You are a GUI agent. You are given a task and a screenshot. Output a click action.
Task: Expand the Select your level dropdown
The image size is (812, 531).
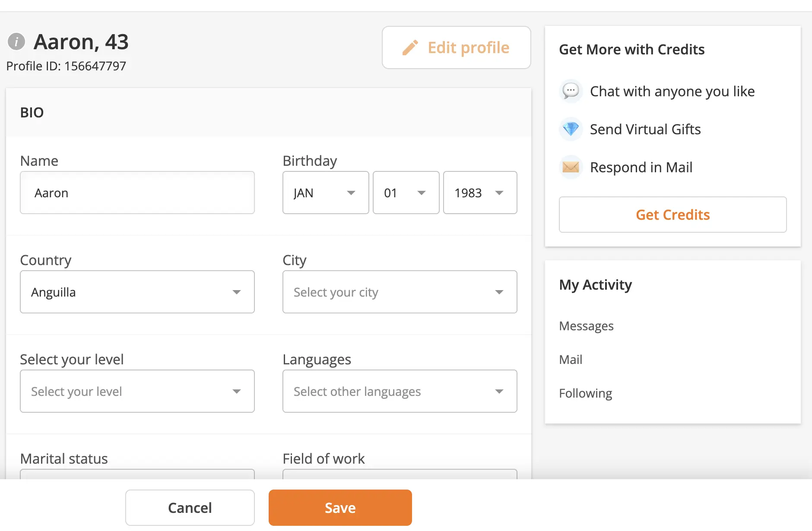(137, 391)
